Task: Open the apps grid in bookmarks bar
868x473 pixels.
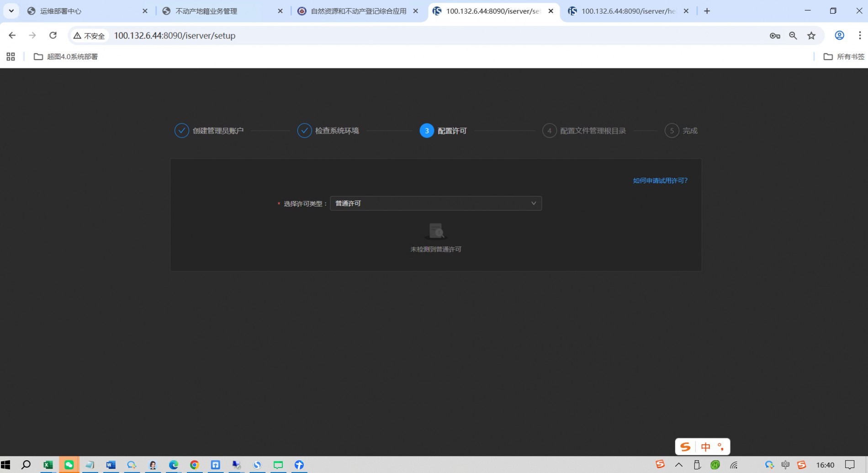Action: tap(11, 57)
